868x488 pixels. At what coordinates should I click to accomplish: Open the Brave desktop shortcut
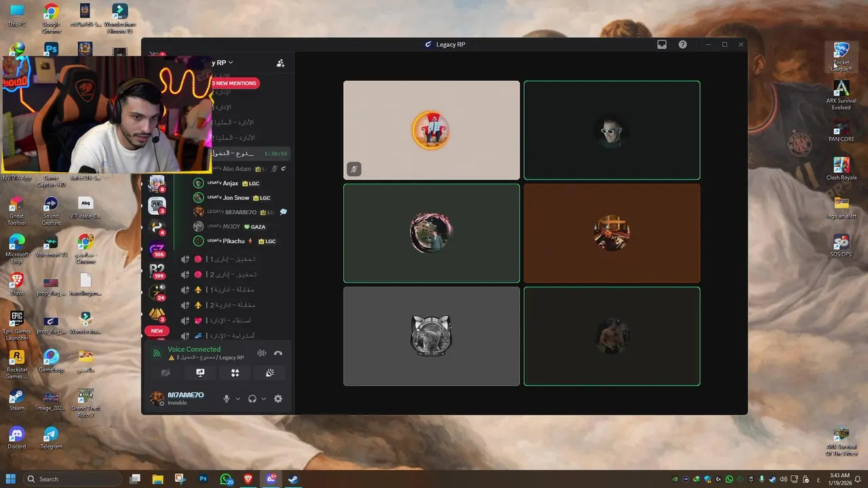click(x=17, y=285)
